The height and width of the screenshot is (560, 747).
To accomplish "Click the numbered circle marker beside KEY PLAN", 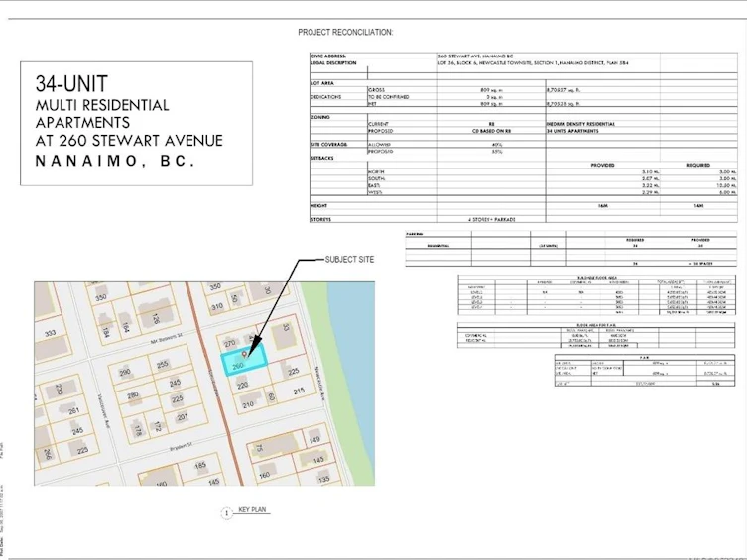I will pos(227,513).
